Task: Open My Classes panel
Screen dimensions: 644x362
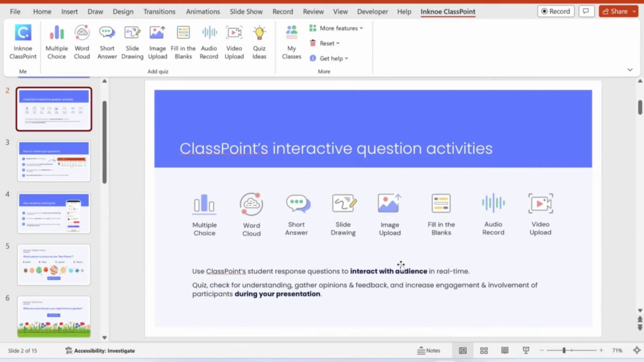Action: 291,41
